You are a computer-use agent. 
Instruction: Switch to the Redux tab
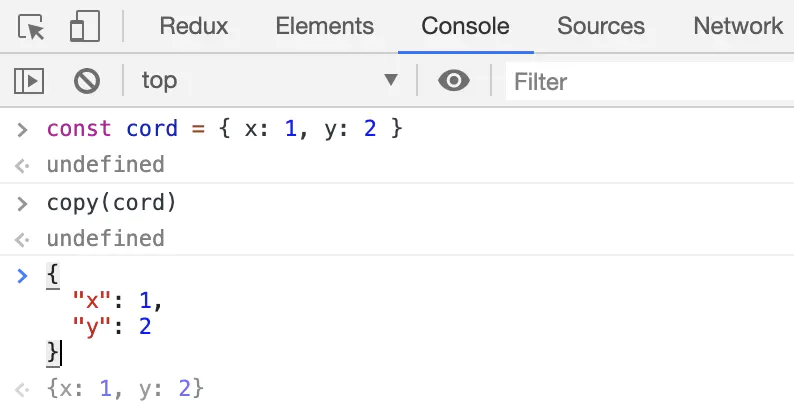193,27
